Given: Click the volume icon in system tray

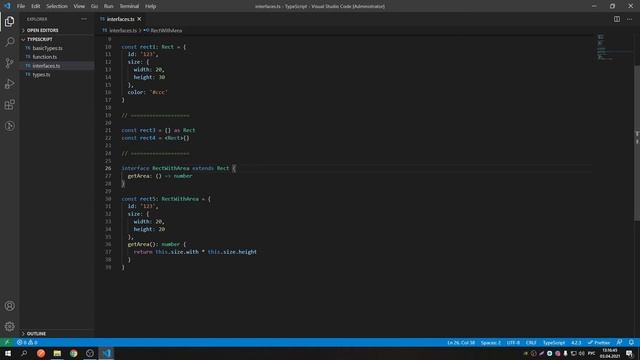Looking at the screenshot, I should pyautogui.click(x=582, y=353).
